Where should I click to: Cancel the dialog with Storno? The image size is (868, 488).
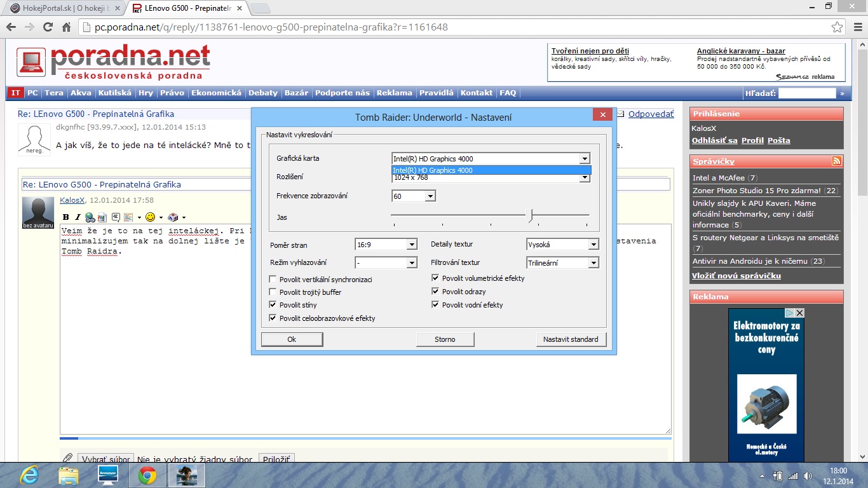click(445, 339)
